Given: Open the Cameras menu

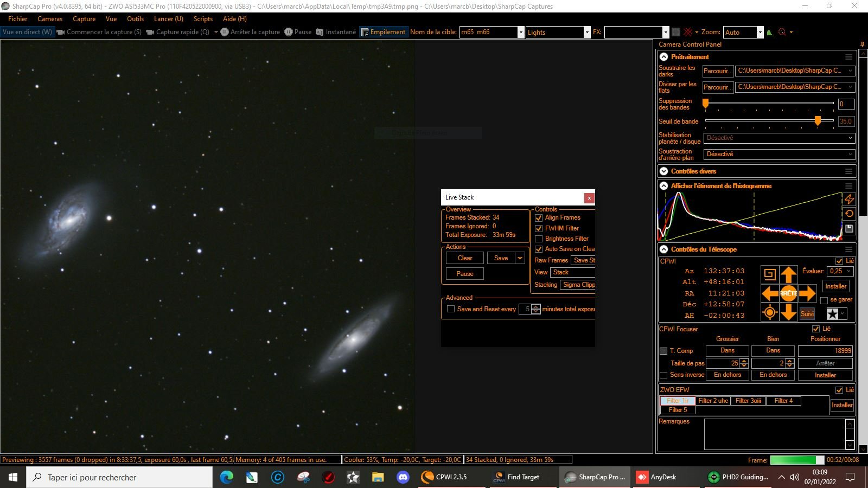Looking at the screenshot, I should [x=50, y=19].
